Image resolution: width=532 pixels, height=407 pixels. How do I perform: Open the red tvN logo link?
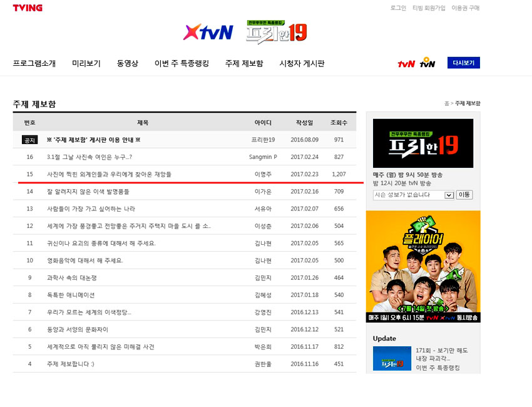406,63
